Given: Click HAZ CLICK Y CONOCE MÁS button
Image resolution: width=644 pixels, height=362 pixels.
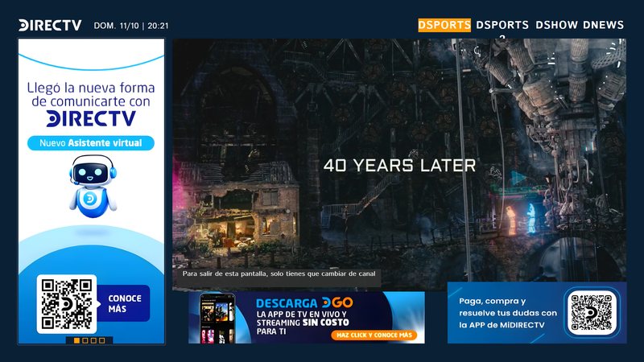Looking at the screenshot, I should (374, 335).
